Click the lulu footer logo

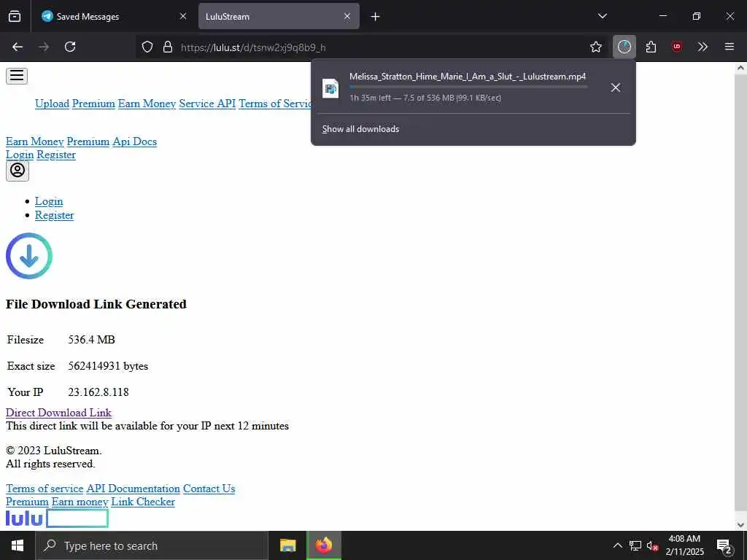coord(57,518)
